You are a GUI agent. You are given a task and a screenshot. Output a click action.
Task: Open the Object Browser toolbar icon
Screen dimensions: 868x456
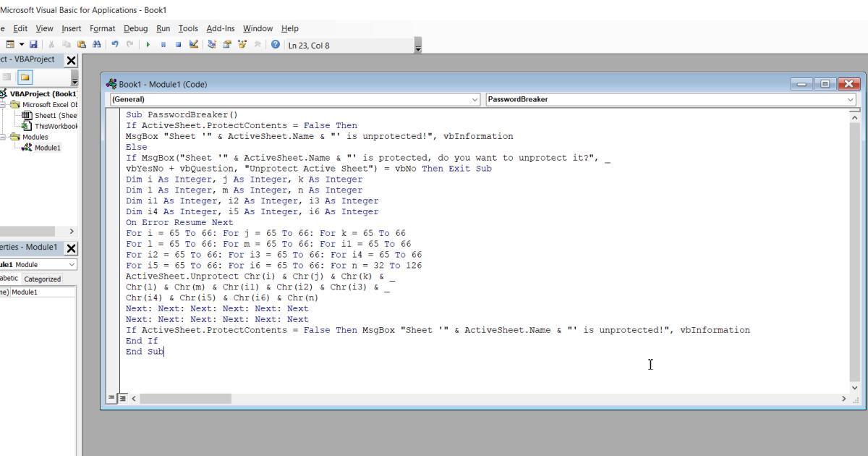coord(242,45)
